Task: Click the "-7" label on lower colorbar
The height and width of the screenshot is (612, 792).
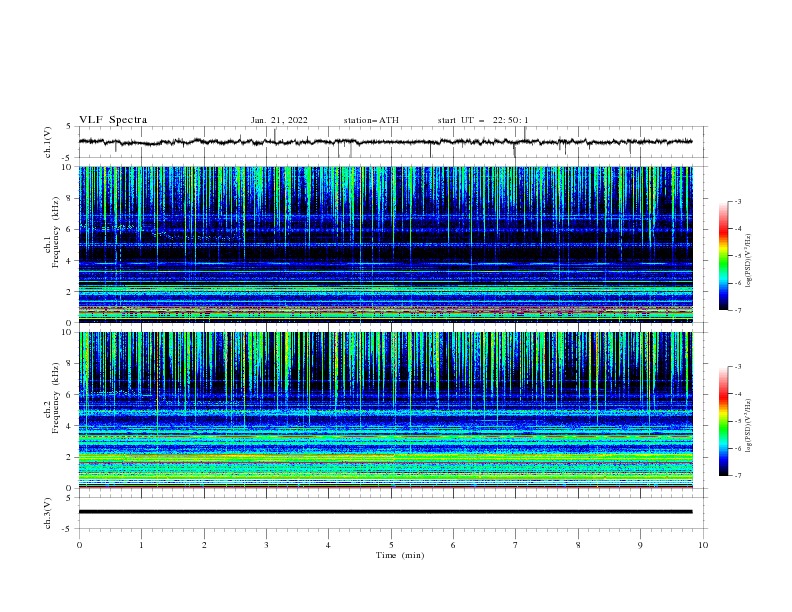Action: point(737,476)
